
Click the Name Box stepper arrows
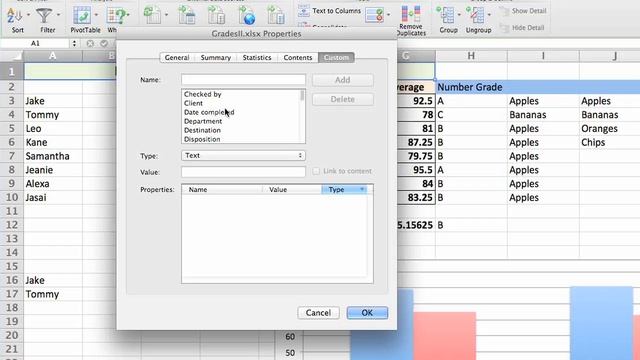tap(74, 43)
